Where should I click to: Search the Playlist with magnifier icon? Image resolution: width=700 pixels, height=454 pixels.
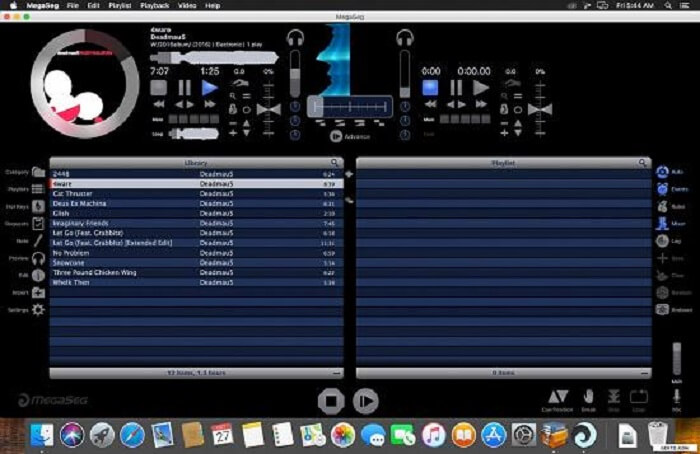pyautogui.click(x=642, y=162)
